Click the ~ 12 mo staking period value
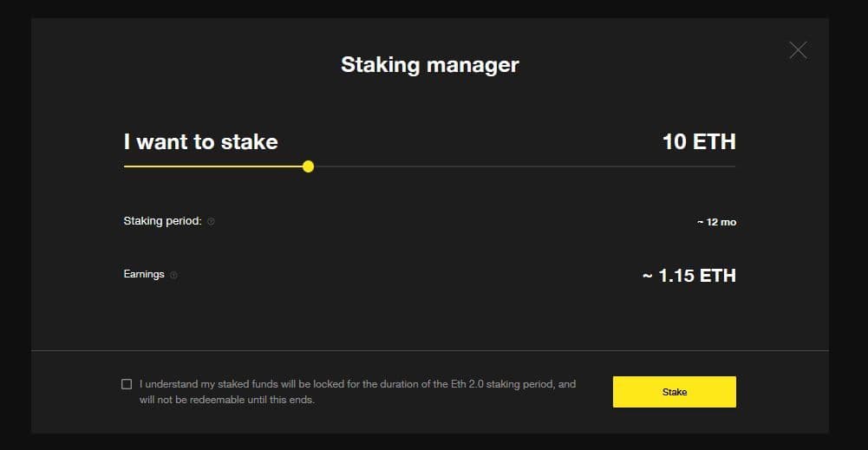868x450 pixels. [716, 222]
